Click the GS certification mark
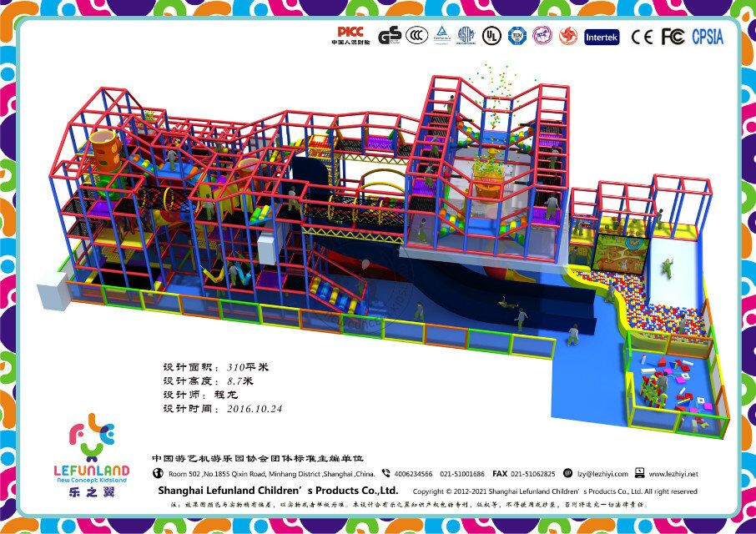This screenshot has width=756, height=534. (x=390, y=36)
